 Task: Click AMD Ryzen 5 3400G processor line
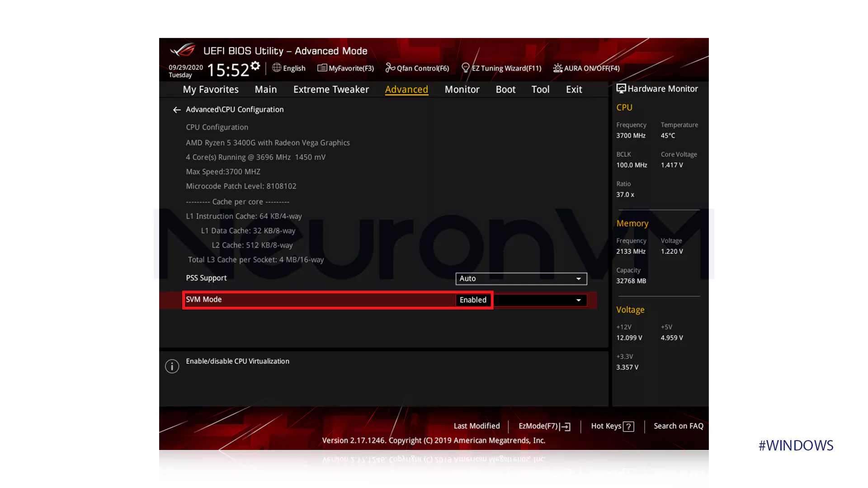click(x=268, y=143)
